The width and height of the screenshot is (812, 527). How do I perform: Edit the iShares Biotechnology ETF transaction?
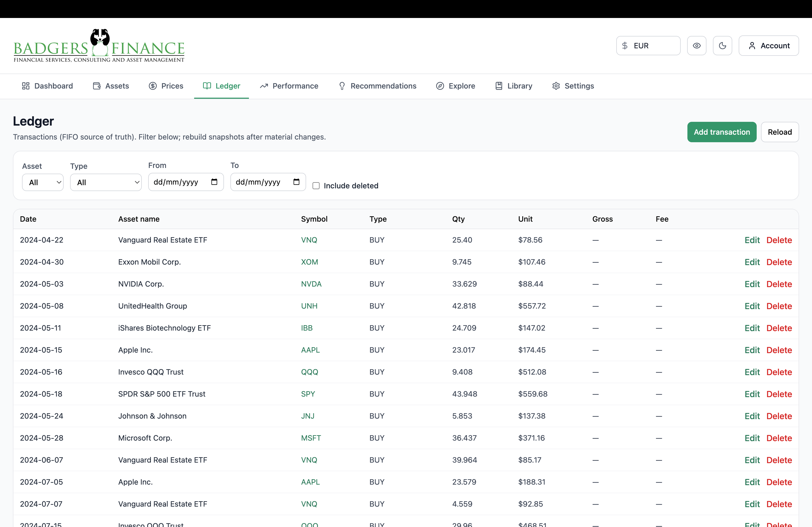[752, 328]
